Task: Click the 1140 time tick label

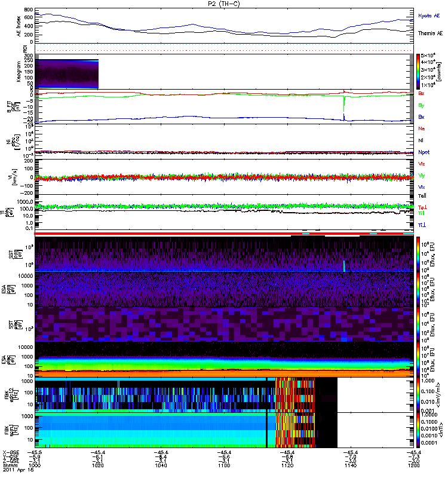Action: click(x=351, y=465)
